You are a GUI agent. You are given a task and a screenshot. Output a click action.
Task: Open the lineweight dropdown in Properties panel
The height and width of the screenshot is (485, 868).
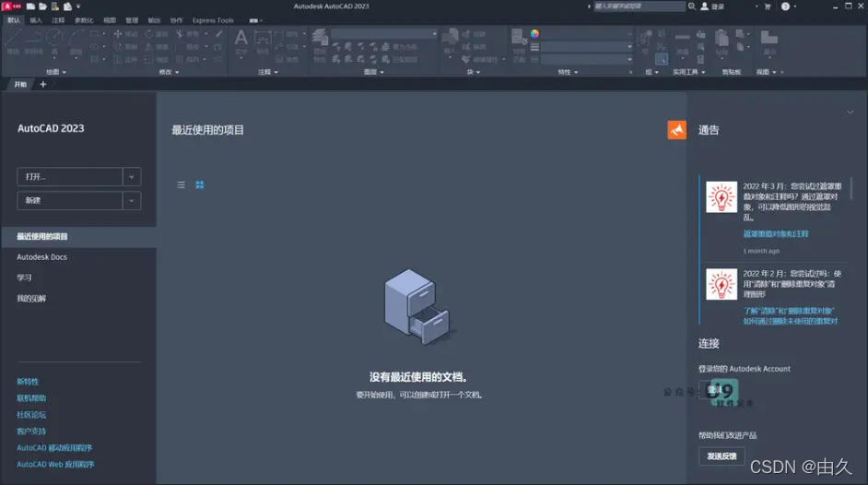point(587,46)
